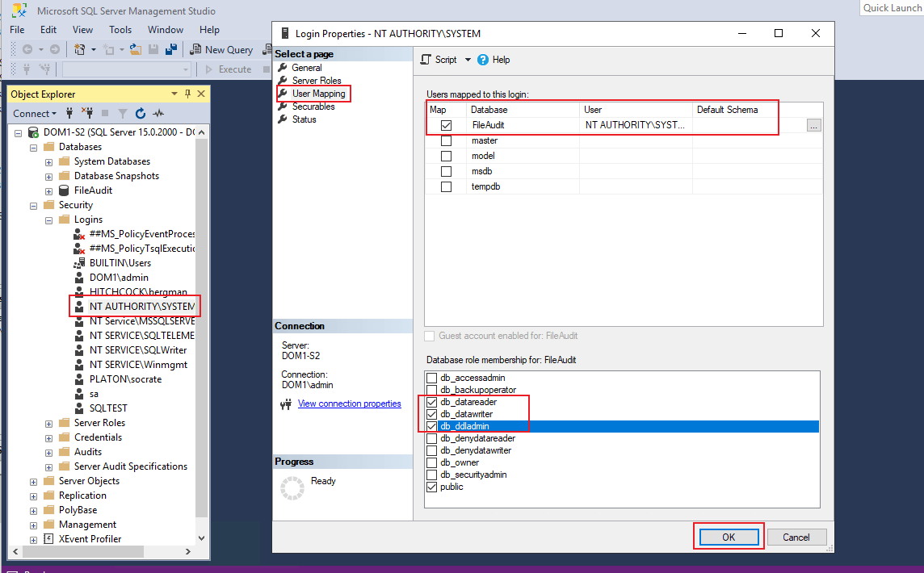Click the ellipsis button for Default Schema
Viewport: 924px width, 573px height.
tap(813, 125)
